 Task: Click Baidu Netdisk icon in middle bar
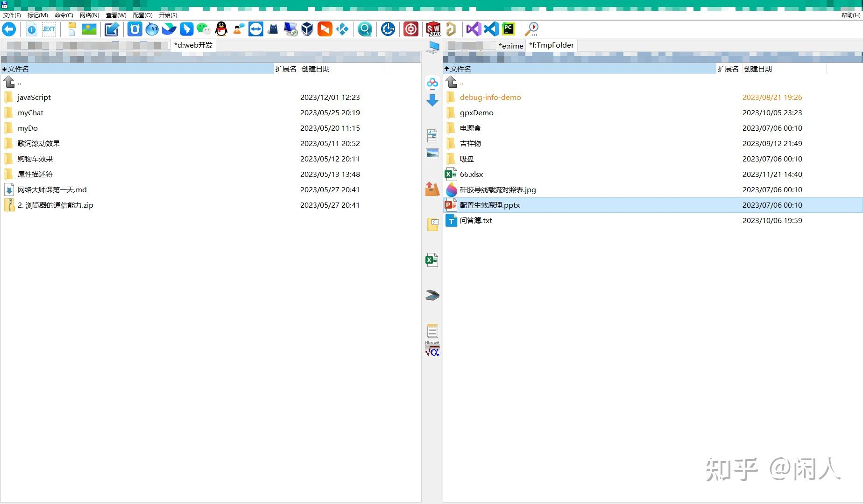[432, 84]
